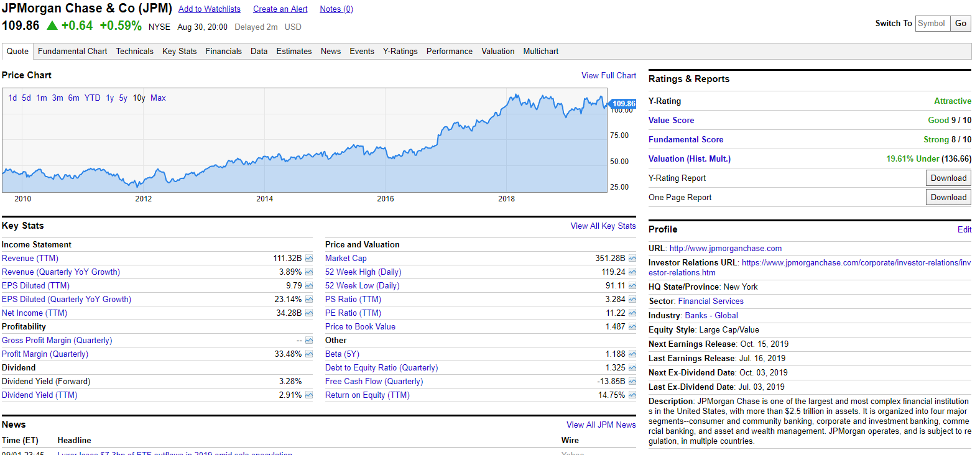Image resolution: width=980 pixels, height=455 pixels.
Task: Open chart icon for Gross Profit Margin
Action: pos(309,341)
